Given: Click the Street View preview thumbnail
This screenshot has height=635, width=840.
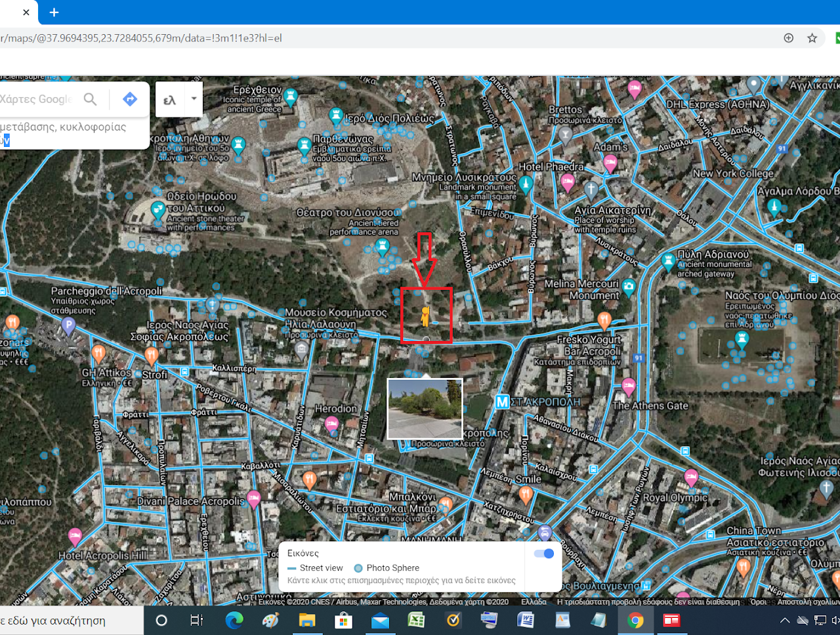Looking at the screenshot, I should (x=425, y=409).
